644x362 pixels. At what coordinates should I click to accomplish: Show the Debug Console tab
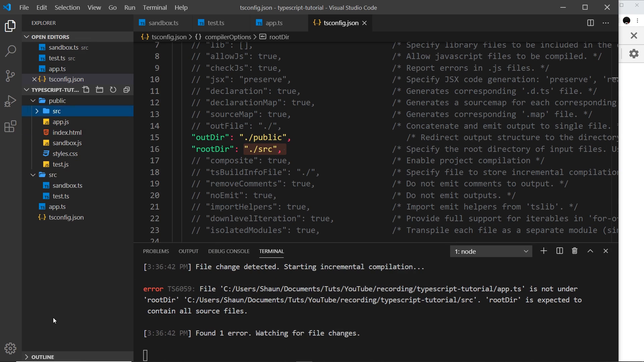(x=229, y=251)
